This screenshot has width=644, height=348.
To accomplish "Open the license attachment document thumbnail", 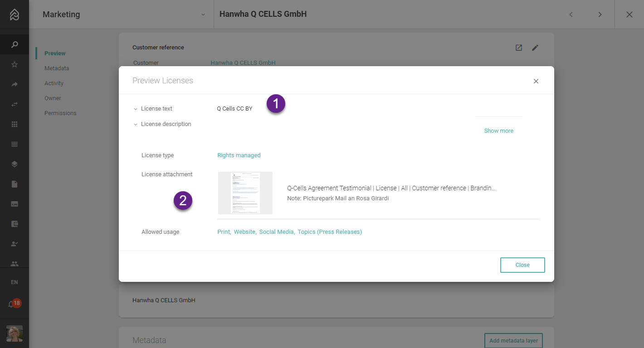I will (x=245, y=193).
